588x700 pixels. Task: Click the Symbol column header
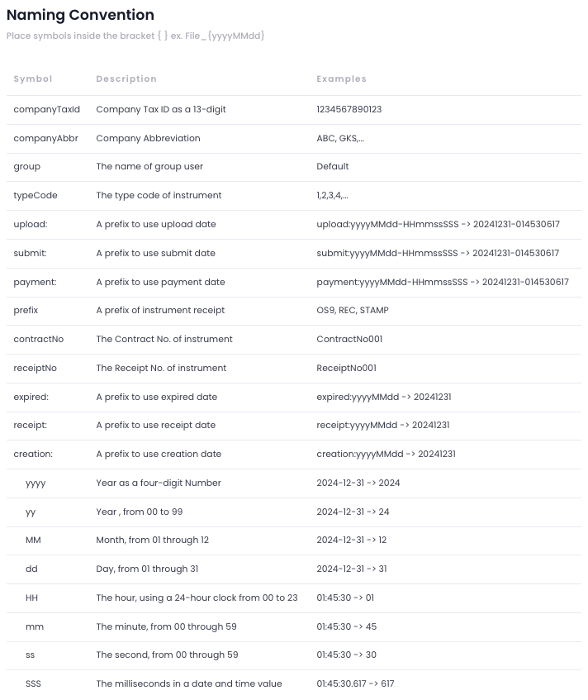pyautogui.click(x=33, y=79)
